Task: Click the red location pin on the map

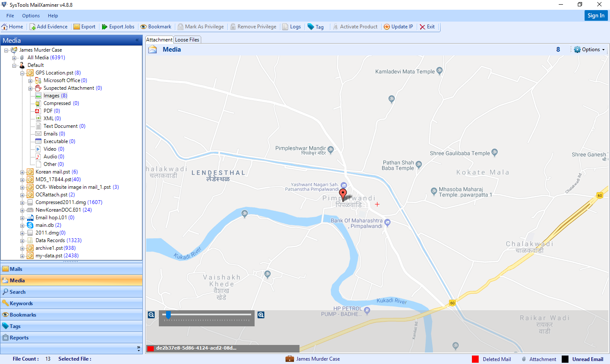Action: point(343,194)
